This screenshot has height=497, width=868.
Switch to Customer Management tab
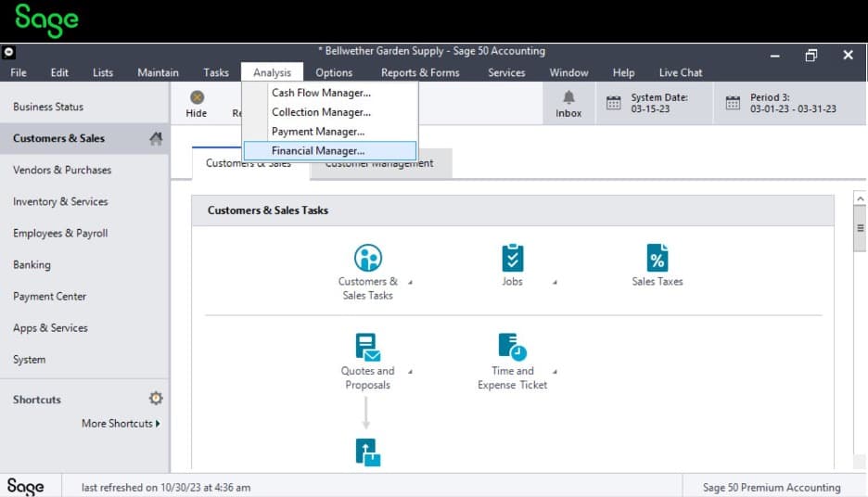[381, 164]
